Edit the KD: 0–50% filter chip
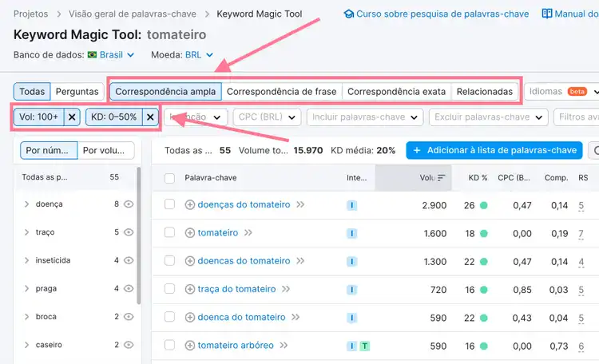Viewport: 599px width, 364px height. tap(114, 117)
